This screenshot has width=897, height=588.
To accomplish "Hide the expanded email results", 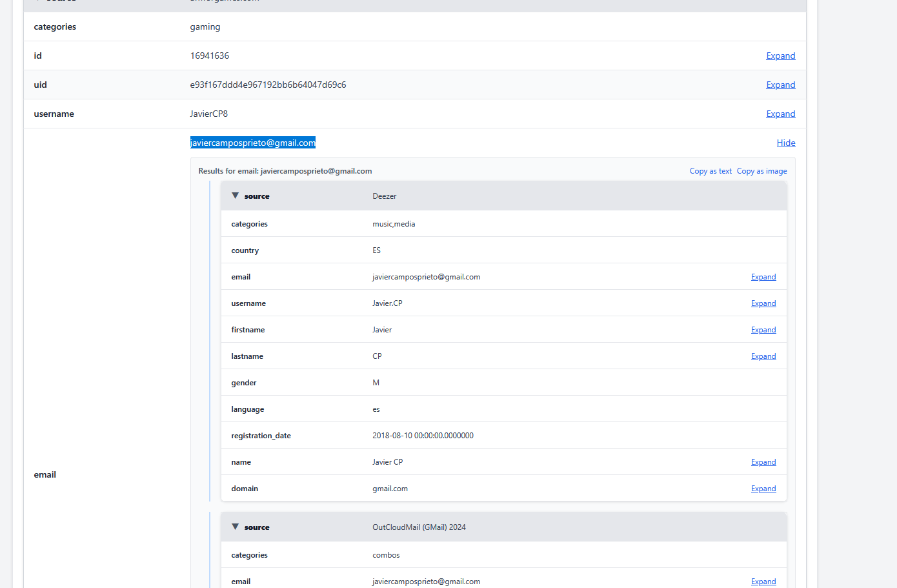I will coord(785,143).
